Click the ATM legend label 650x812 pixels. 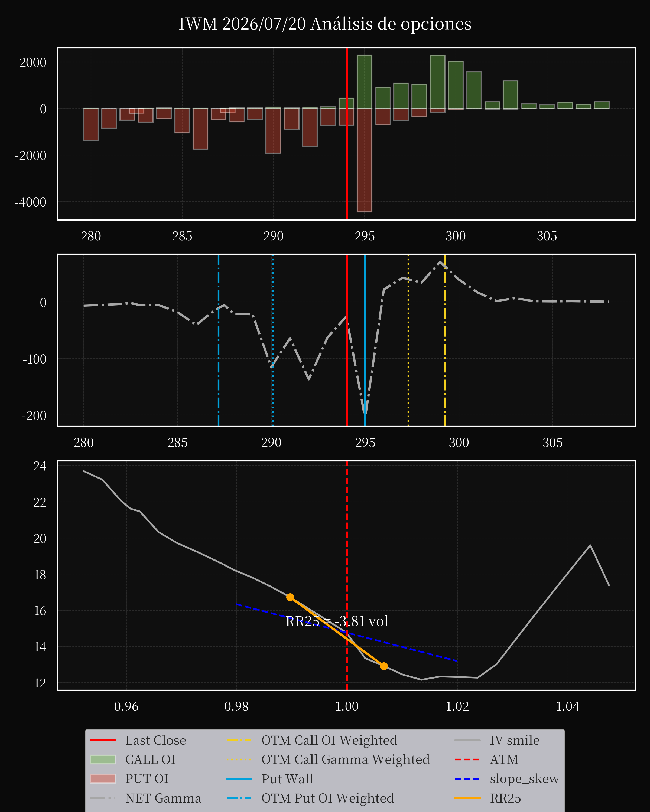[504, 760]
